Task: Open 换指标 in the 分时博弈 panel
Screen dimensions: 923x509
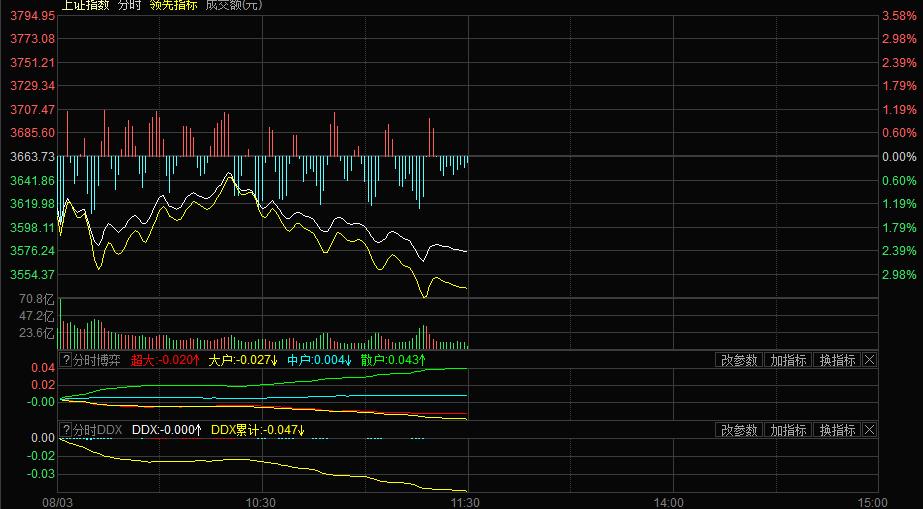Action: pyautogui.click(x=836, y=360)
